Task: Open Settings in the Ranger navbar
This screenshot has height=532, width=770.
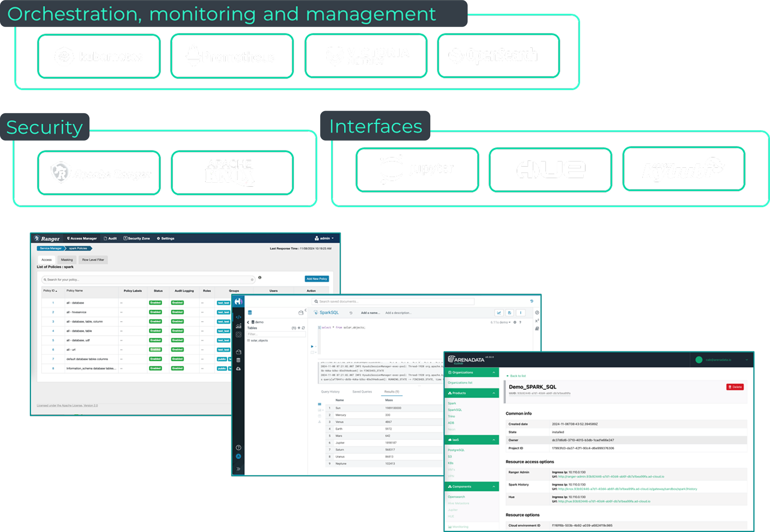Action: tap(166, 238)
